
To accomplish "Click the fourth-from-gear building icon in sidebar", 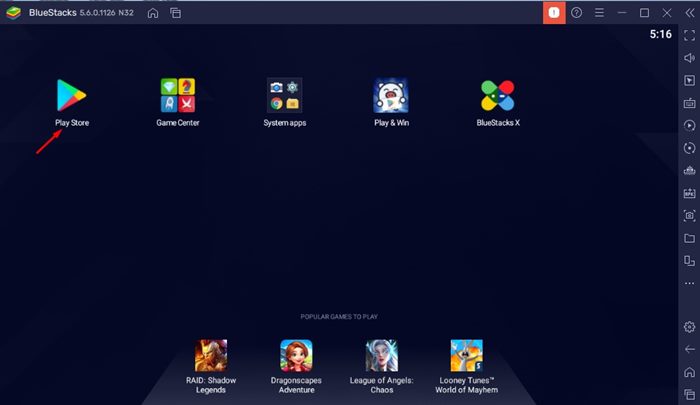I will (x=689, y=171).
